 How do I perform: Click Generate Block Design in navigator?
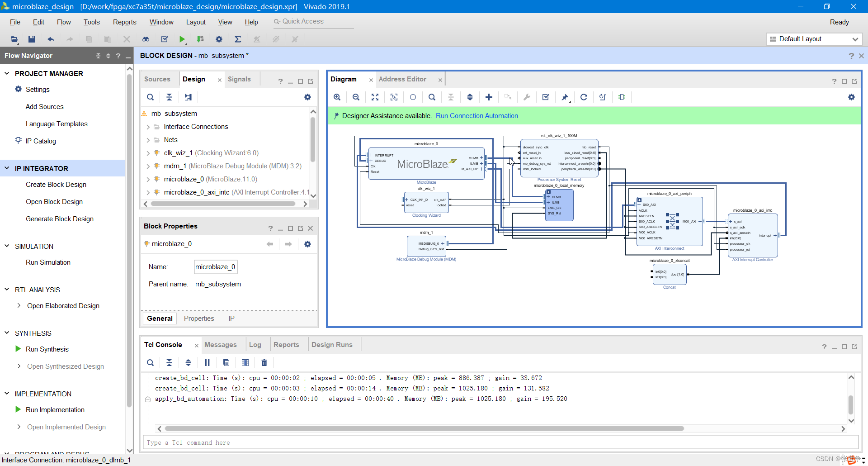60,219
